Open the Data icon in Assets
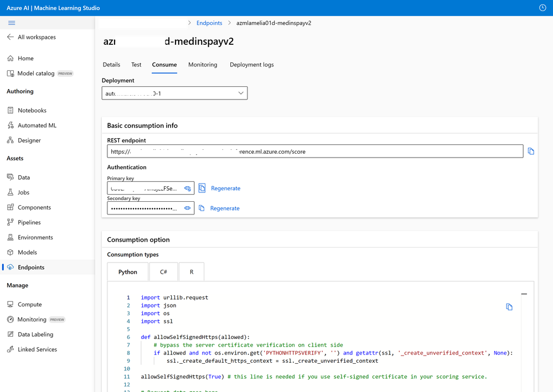 click(x=11, y=177)
